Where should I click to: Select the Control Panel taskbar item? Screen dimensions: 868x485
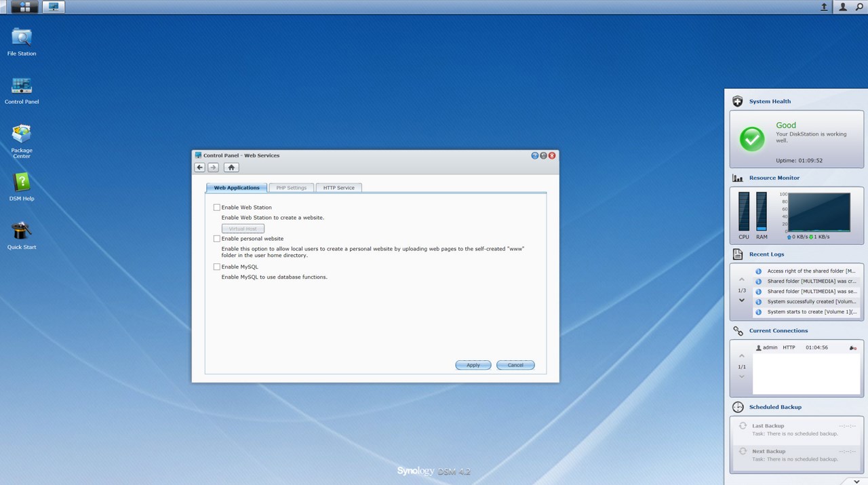point(54,7)
